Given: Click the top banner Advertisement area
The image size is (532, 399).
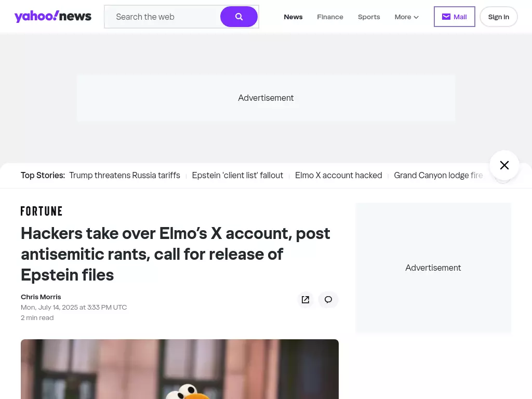Looking at the screenshot, I should (266, 98).
